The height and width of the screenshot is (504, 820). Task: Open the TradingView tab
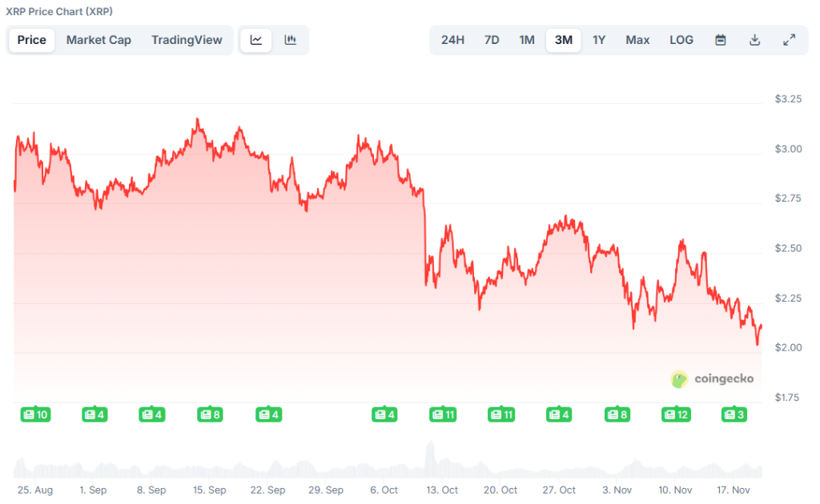pyautogui.click(x=187, y=39)
